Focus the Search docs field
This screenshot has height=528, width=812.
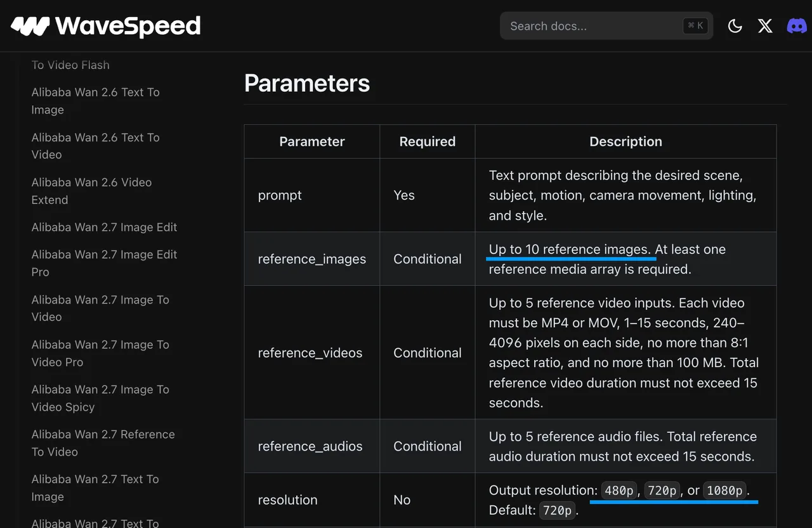click(606, 26)
